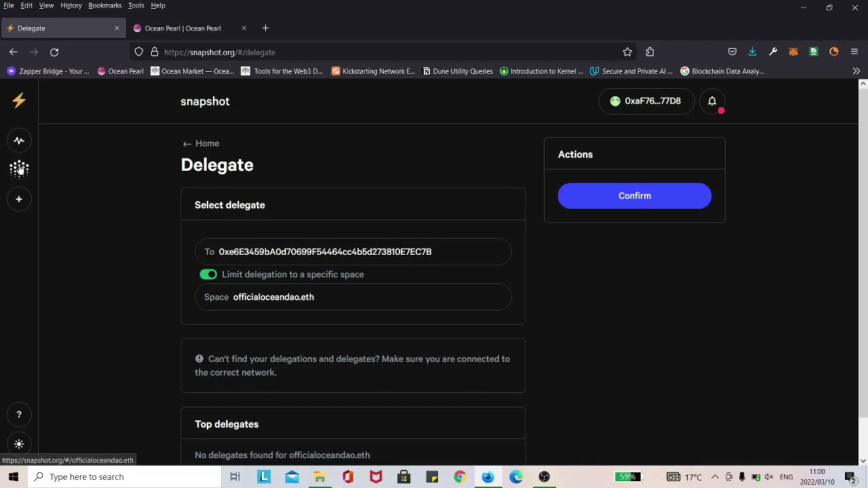Open the extensions puzzle icon

coord(650,52)
